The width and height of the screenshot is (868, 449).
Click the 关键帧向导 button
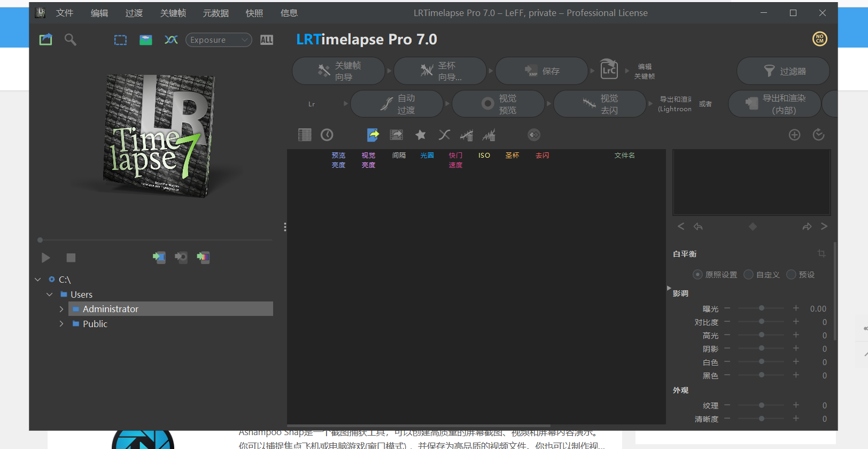[x=339, y=71]
